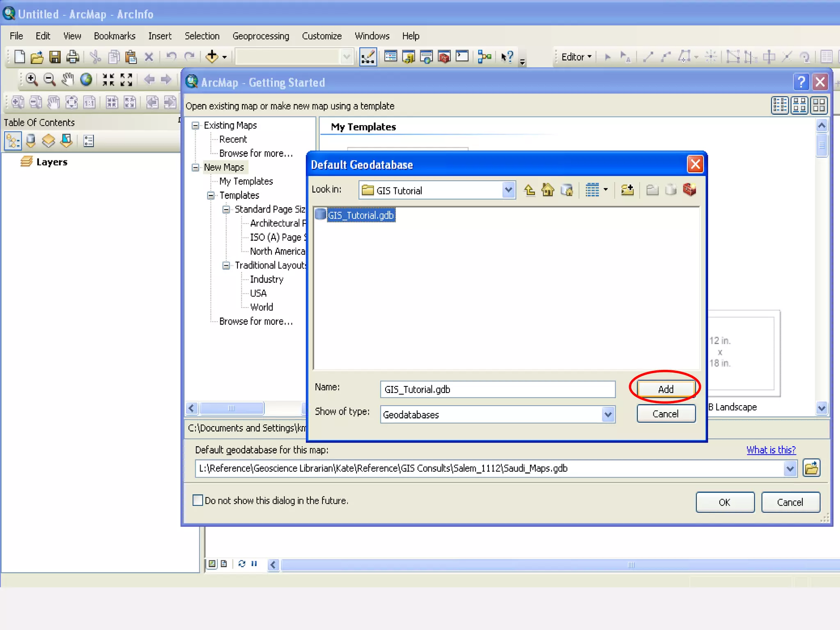Open the Show of type dropdown
The height and width of the screenshot is (630, 840).
coord(608,414)
